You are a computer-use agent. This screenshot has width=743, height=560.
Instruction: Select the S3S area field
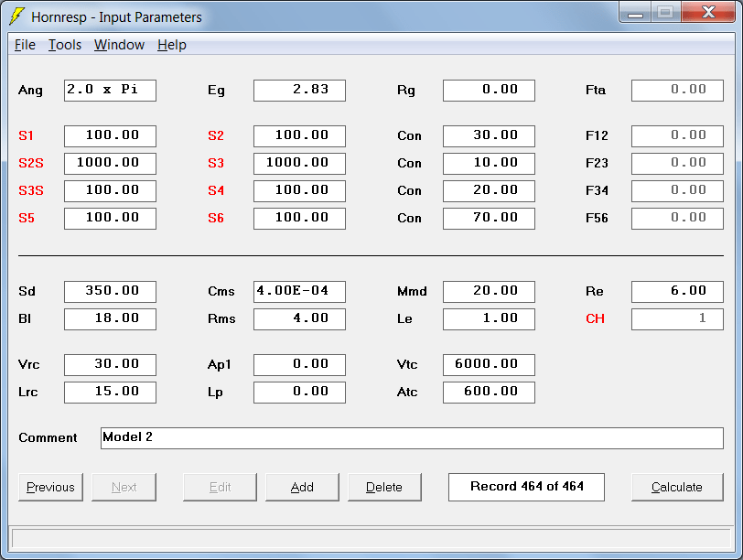[110, 191]
